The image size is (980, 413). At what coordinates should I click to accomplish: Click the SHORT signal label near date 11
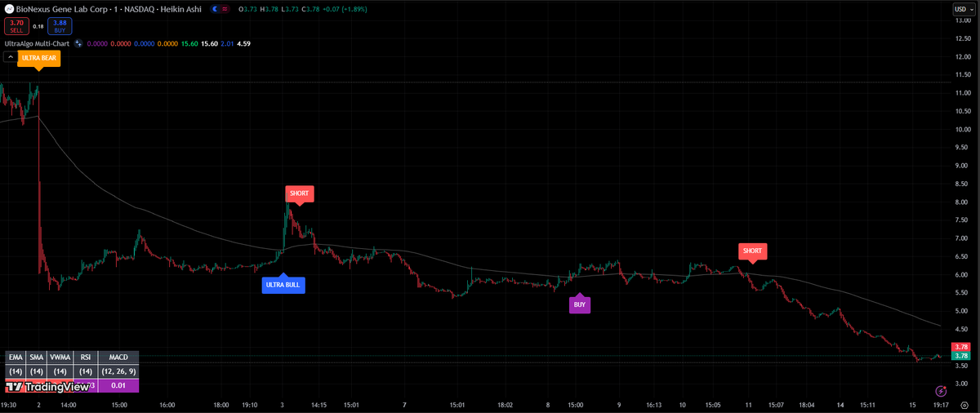[x=752, y=251]
